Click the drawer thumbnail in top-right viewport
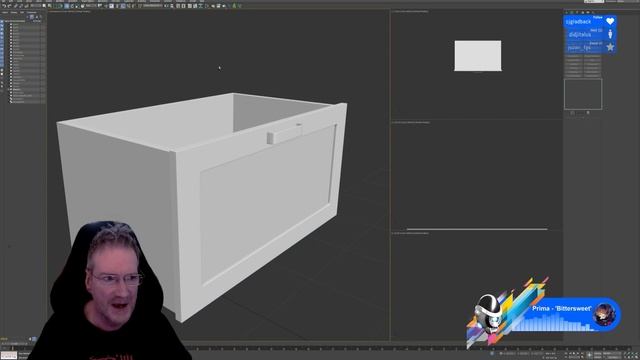Image resolution: width=640 pixels, height=360 pixels. pyautogui.click(x=478, y=56)
